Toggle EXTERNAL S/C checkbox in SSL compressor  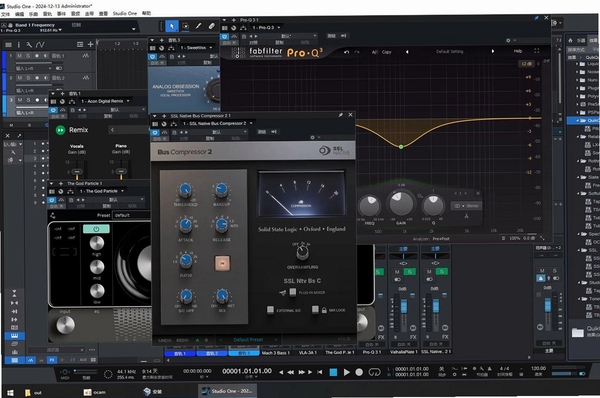[270, 310]
